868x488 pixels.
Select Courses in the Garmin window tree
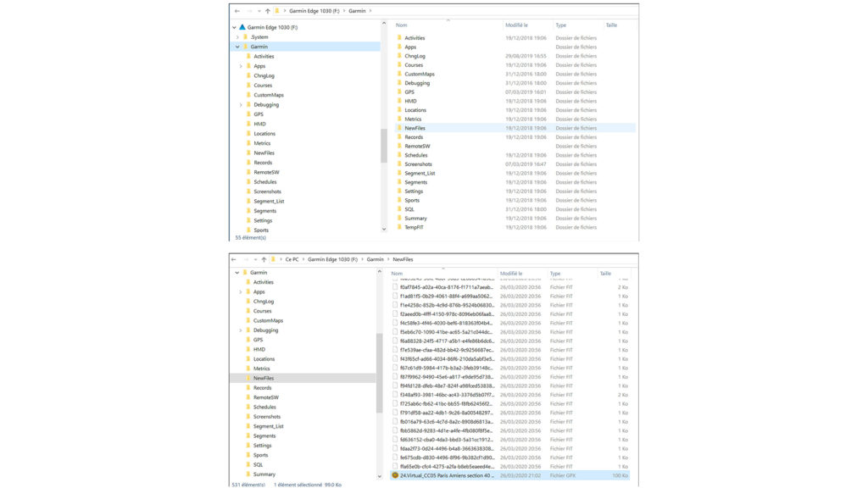click(x=263, y=86)
